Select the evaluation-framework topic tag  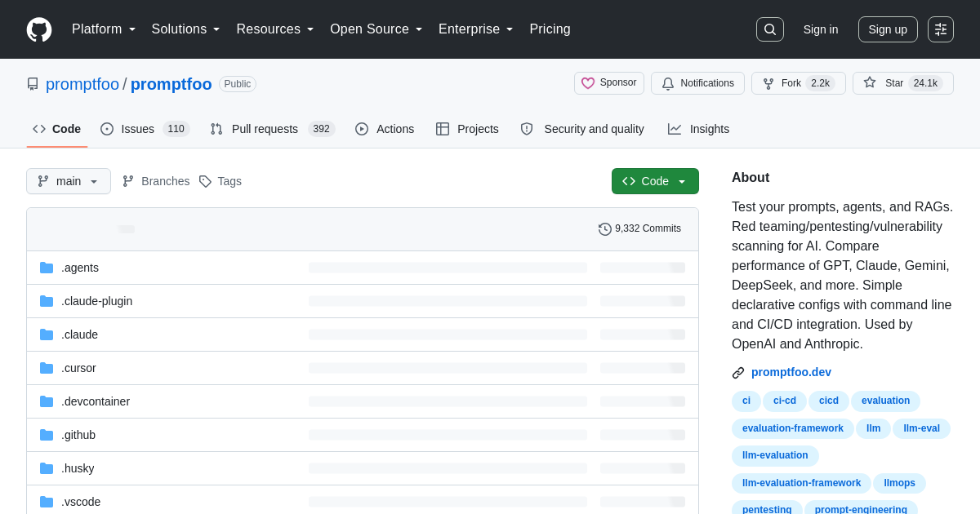tap(793, 428)
